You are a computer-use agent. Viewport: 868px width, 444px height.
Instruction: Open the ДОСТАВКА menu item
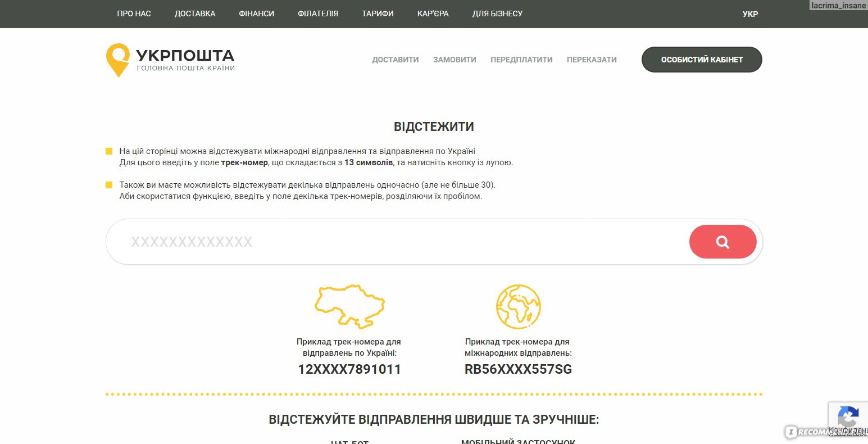click(195, 13)
